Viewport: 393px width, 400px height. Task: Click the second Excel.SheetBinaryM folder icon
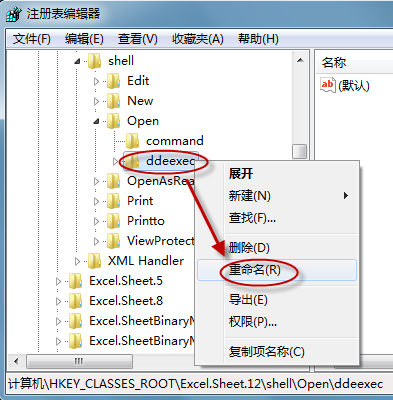click(75, 341)
